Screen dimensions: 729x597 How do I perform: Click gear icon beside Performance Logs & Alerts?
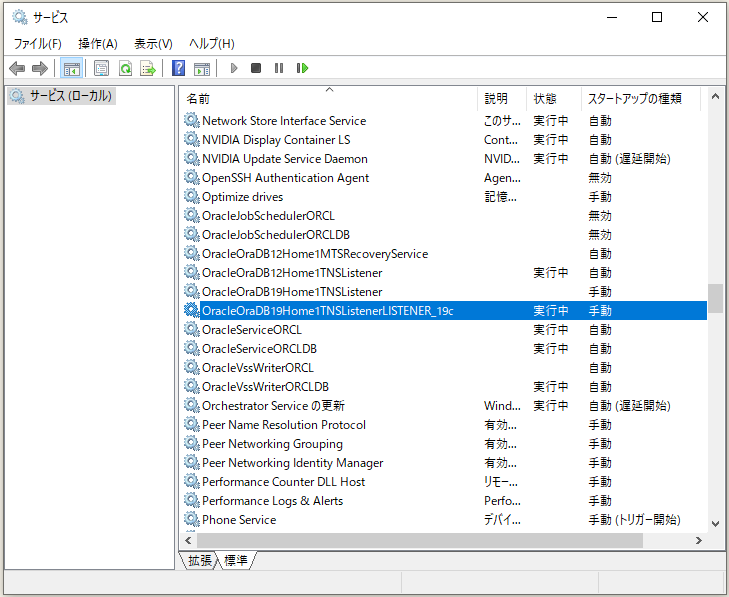tap(192, 500)
